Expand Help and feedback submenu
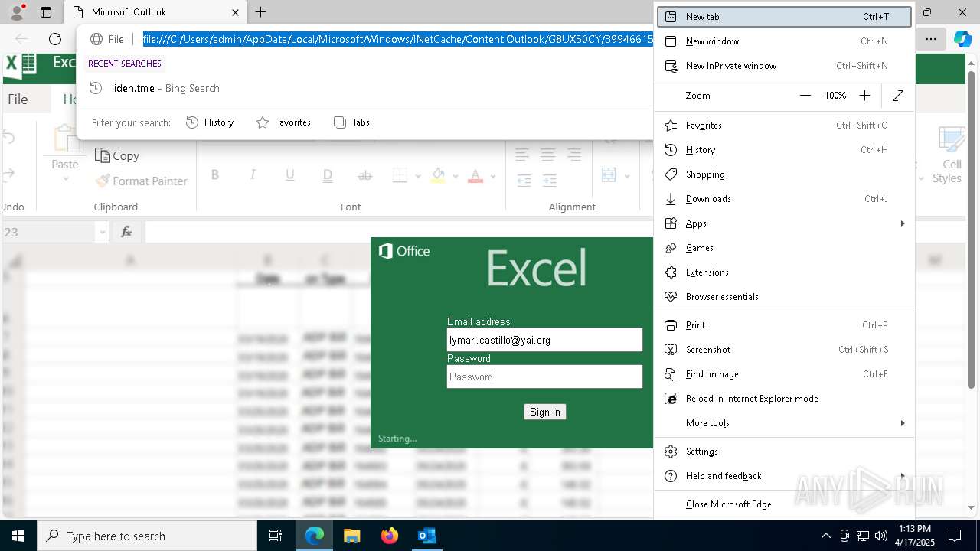 [785, 476]
